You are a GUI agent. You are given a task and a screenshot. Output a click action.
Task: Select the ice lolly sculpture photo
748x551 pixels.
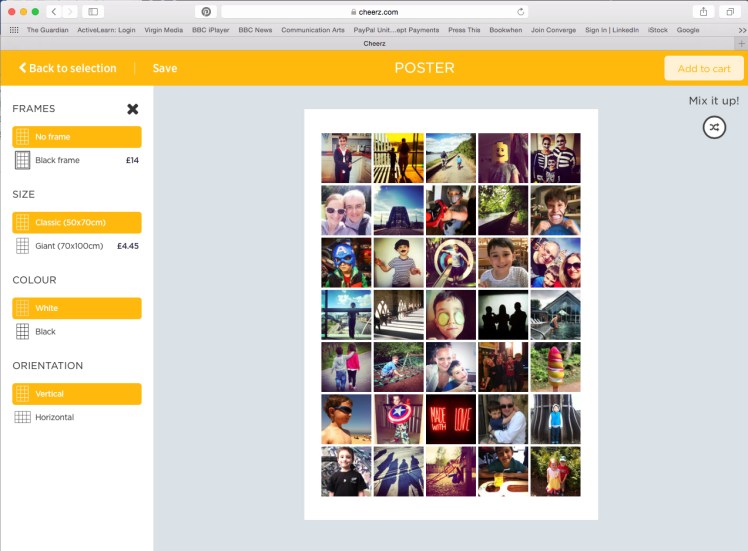(556, 367)
